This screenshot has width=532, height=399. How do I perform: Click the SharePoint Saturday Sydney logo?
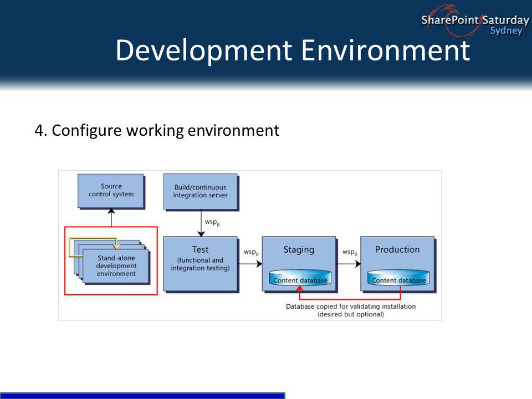[x=475, y=21]
